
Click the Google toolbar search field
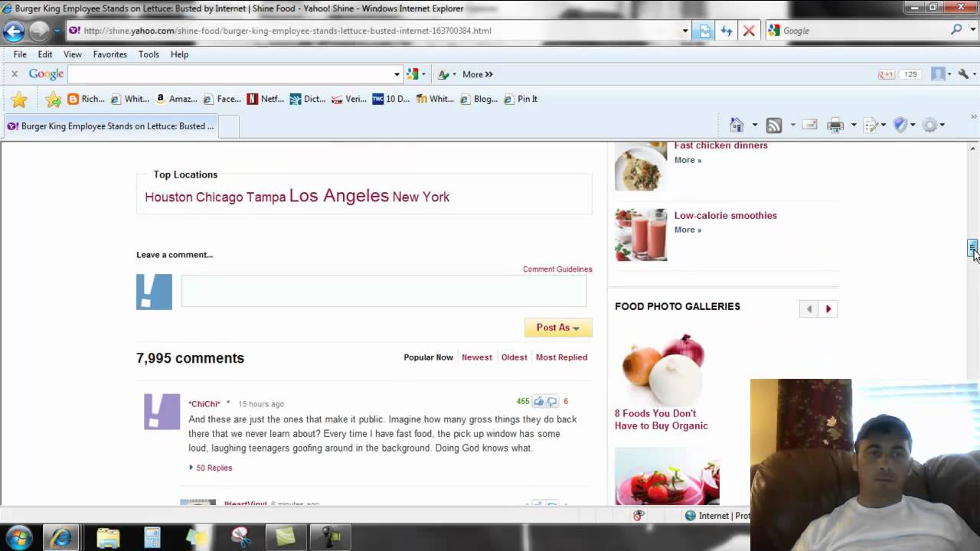230,74
